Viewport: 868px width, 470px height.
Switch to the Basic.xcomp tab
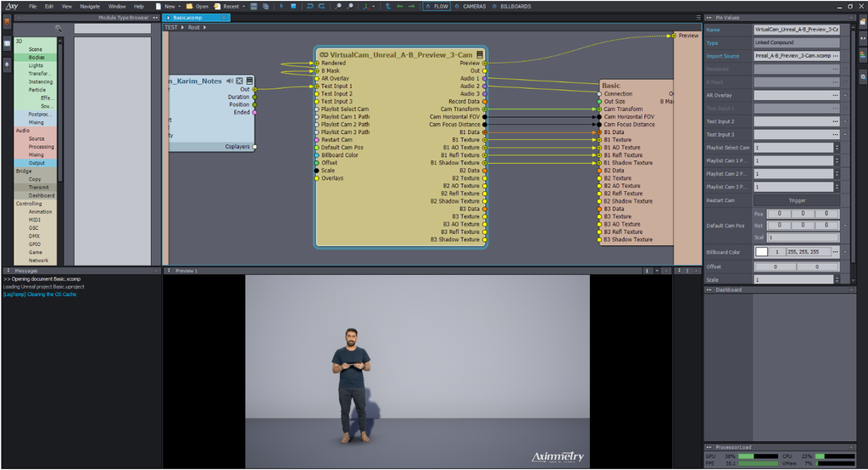(x=196, y=18)
